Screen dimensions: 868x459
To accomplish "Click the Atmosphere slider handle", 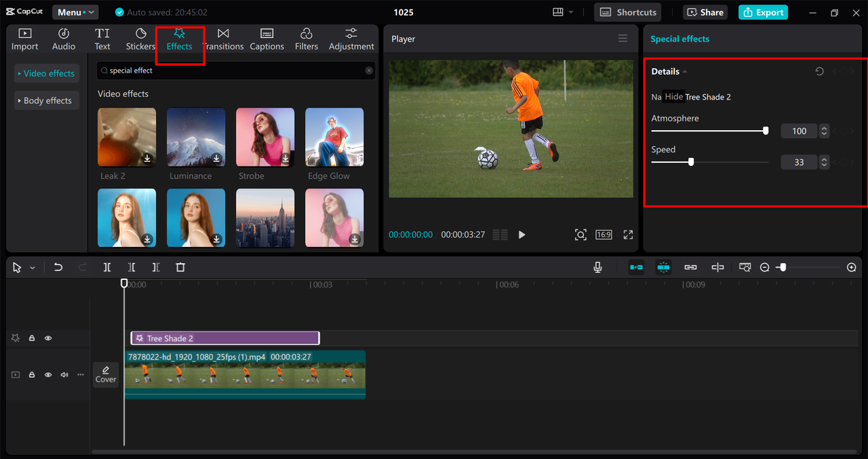I will (766, 131).
